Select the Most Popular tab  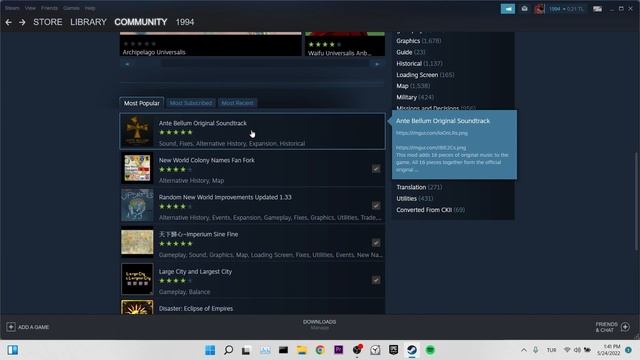(x=142, y=103)
